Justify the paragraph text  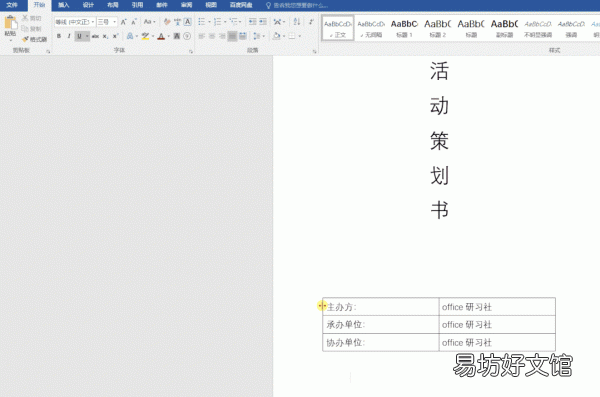point(232,36)
